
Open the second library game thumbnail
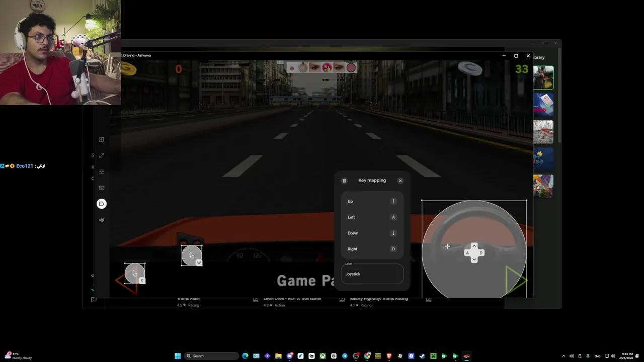click(x=543, y=105)
